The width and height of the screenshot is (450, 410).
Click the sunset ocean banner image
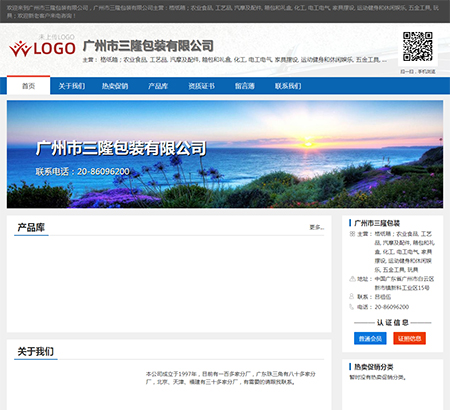(225, 154)
